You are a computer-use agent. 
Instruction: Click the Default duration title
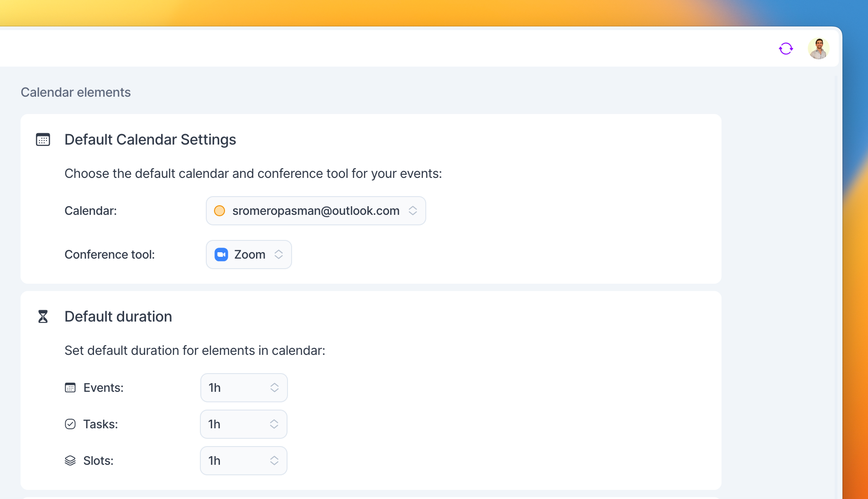pyautogui.click(x=118, y=317)
